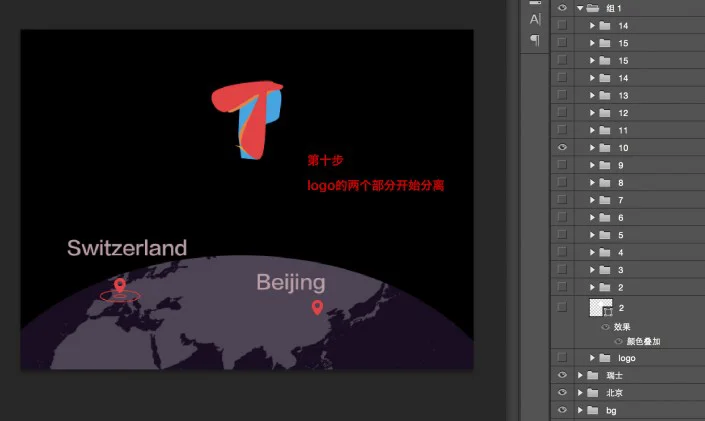Click the folder icon of the 北京 group

593,393
